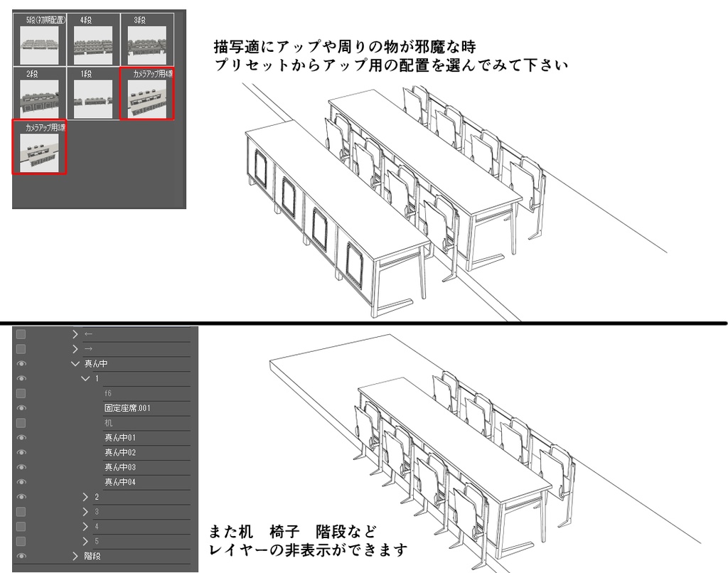Image resolution: width=728 pixels, height=573 pixels.
Task: Hide the 真ん中 group with its eye icon
Action: point(20,363)
